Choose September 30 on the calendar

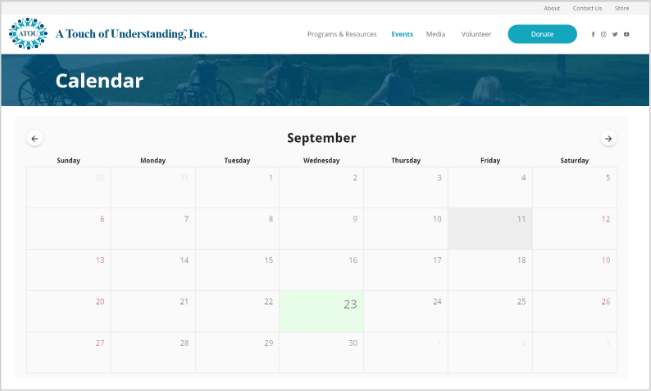pos(321,352)
